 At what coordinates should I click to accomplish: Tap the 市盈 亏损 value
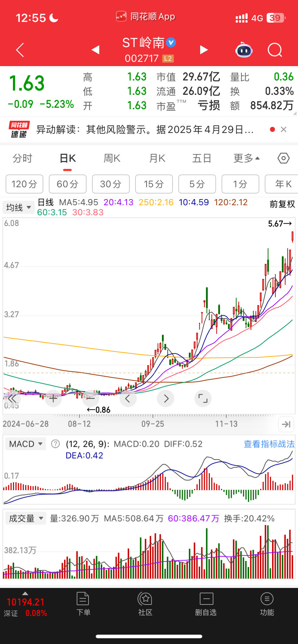point(188,105)
